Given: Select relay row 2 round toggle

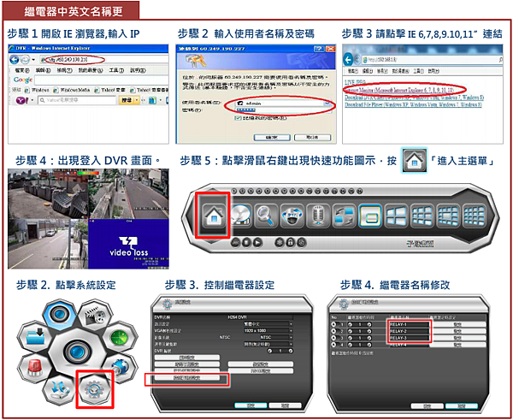Looking at the screenshot, I should pyautogui.click(x=333, y=331).
